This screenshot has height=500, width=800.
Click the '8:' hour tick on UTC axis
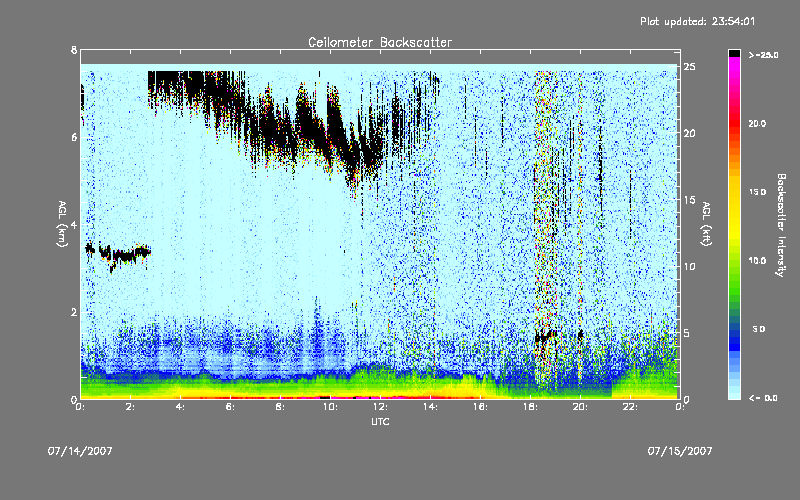(x=281, y=407)
